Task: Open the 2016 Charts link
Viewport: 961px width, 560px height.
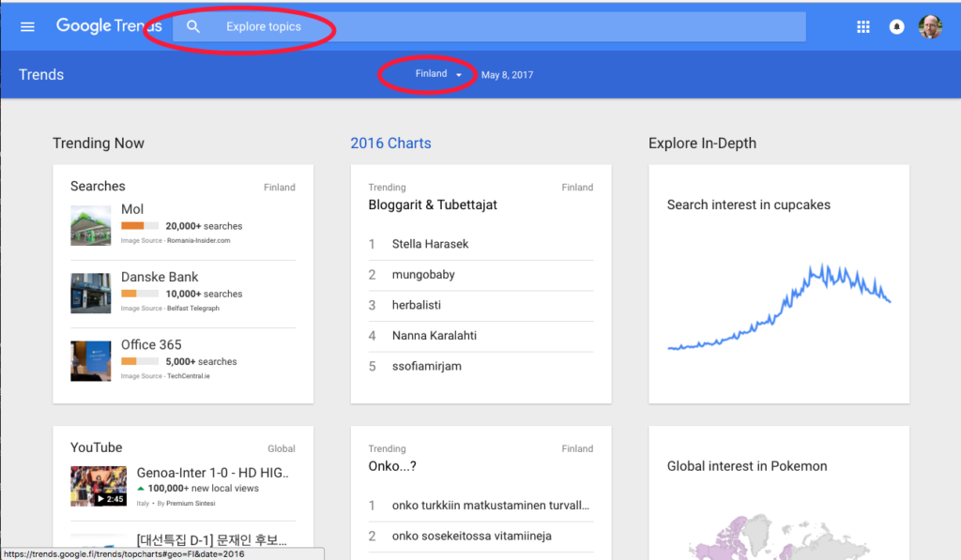Action: (x=390, y=144)
